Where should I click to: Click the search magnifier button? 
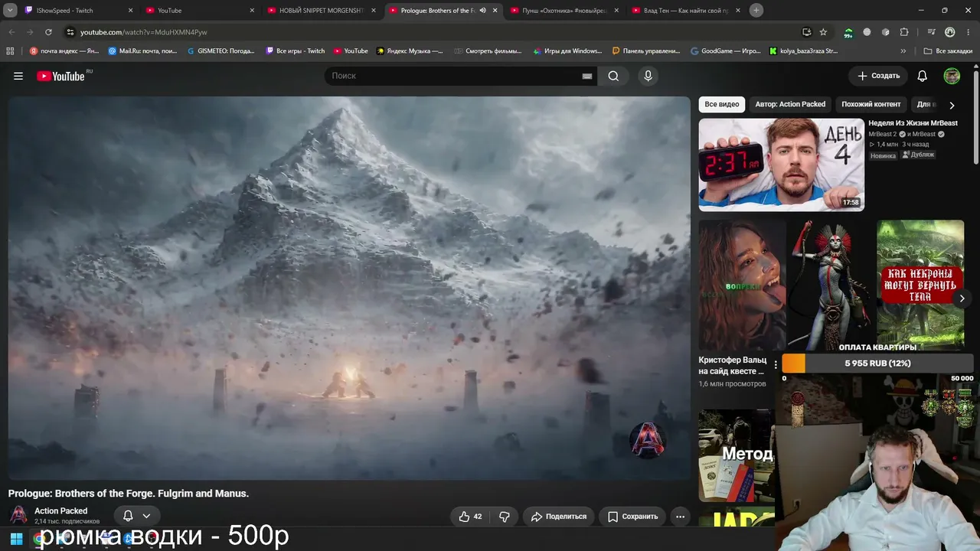[613, 76]
